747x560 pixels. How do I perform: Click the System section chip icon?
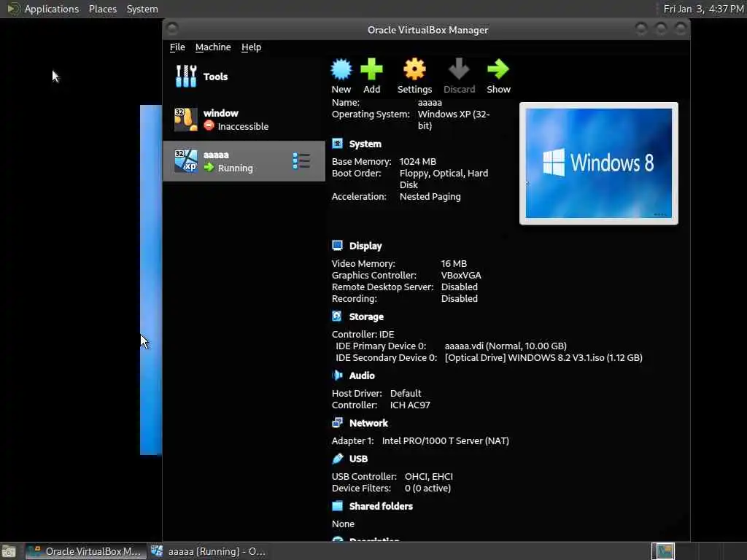pyautogui.click(x=337, y=144)
